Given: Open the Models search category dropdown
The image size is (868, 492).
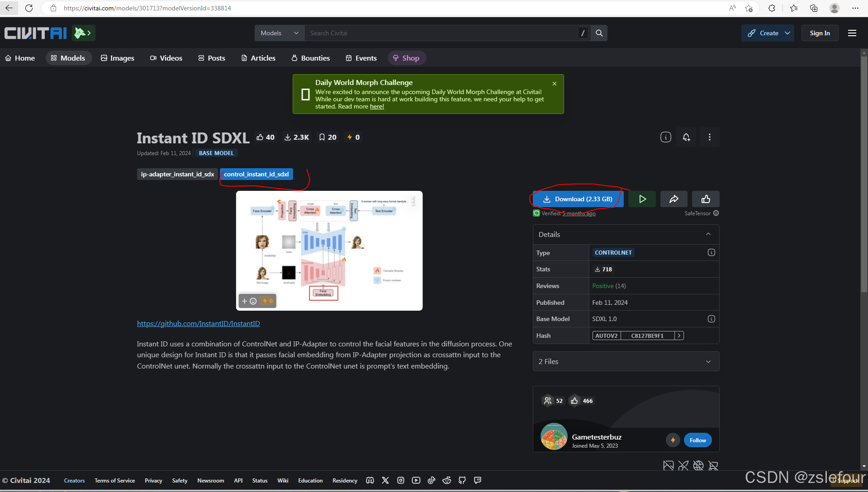Looking at the screenshot, I should click(280, 33).
